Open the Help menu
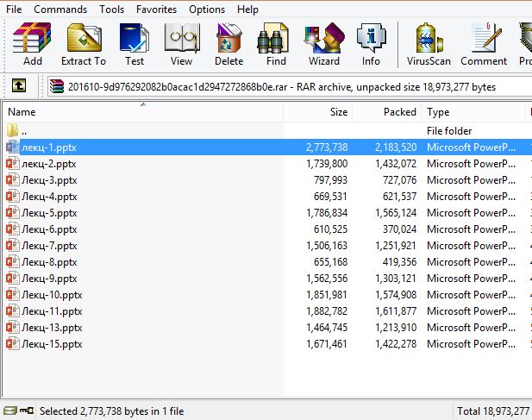 (x=247, y=9)
